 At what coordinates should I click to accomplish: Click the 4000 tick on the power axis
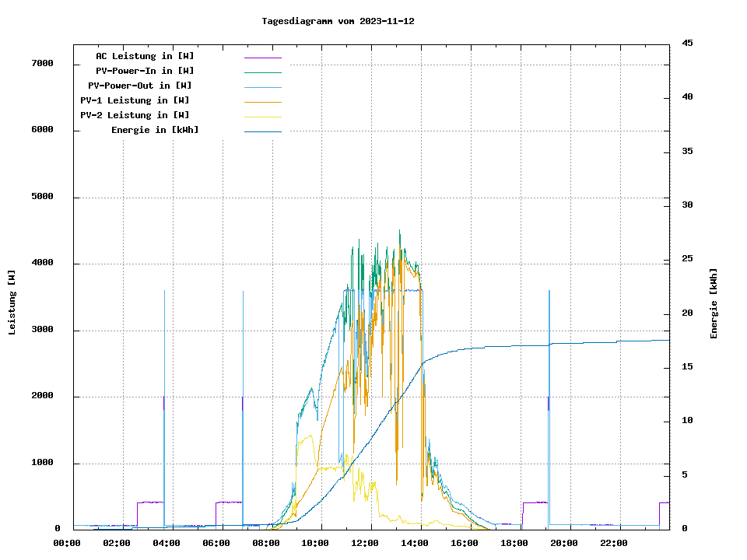42,264
